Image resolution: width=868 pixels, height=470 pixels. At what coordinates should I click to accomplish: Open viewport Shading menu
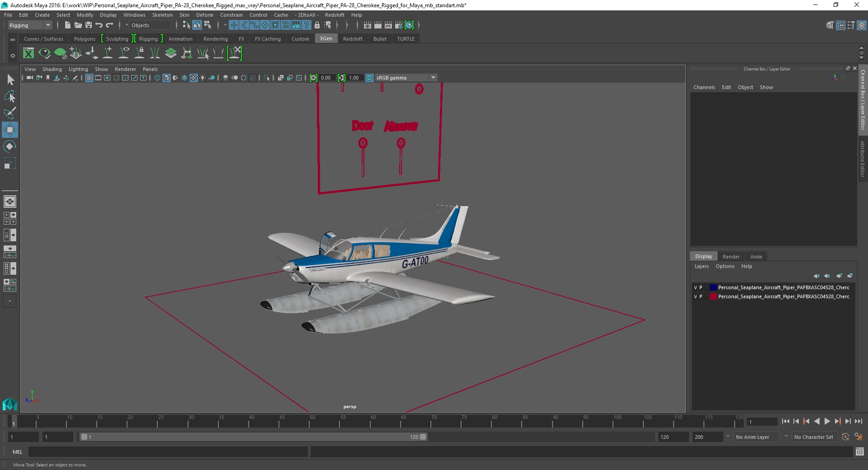click(52, 69)
